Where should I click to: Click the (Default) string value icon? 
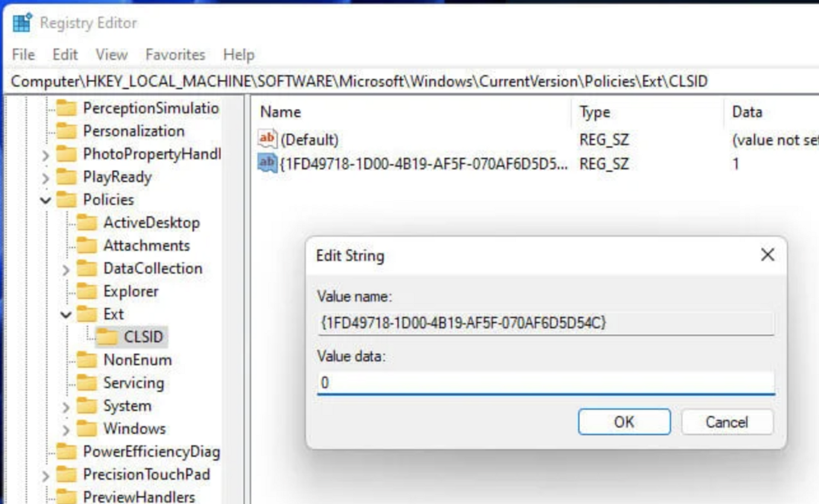coord(267,139)
